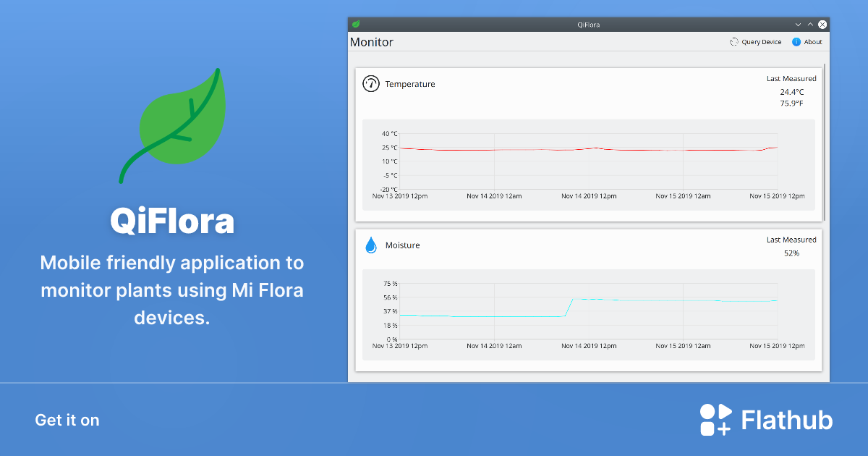Viewport: 868px width, 456px height.
Task: Click the 52% moisture reading
Action: [791, 253]
